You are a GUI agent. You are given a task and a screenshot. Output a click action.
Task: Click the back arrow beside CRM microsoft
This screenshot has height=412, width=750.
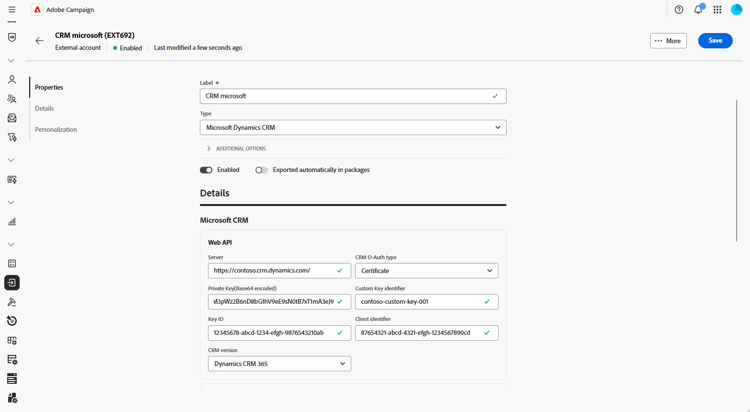40,41
